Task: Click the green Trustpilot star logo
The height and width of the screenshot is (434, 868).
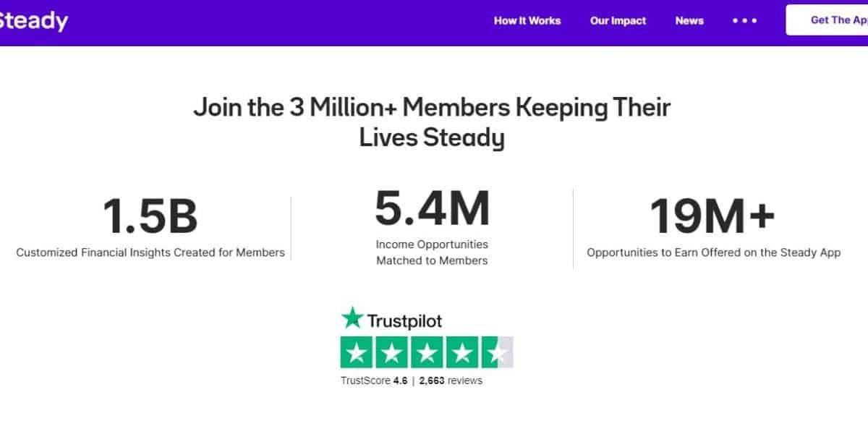Action: pyautogui.click(x=352, y=318)
